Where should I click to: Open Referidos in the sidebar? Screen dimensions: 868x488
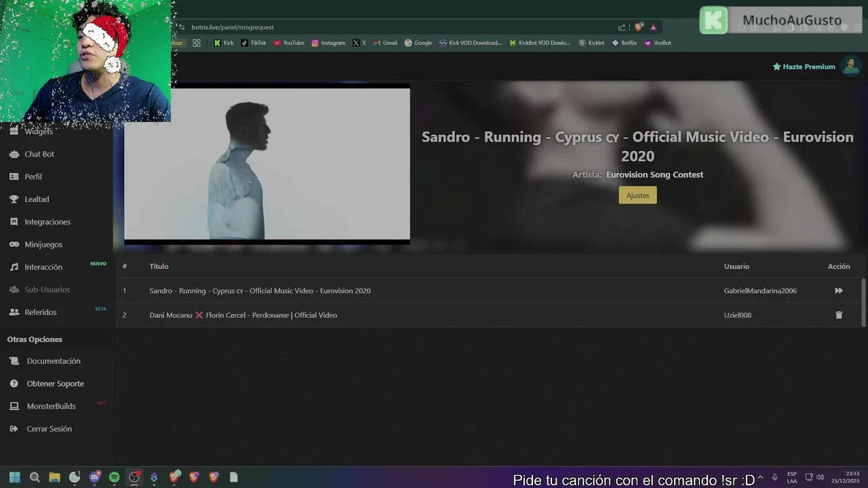41,312
